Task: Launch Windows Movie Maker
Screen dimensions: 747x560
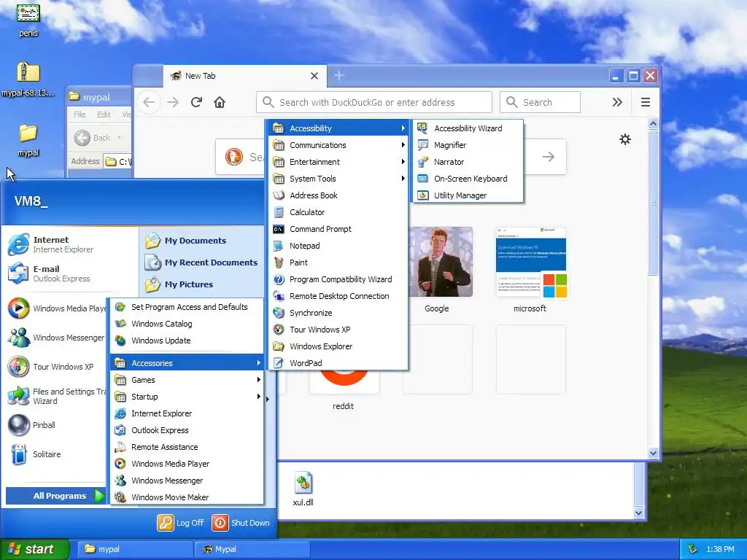Action: (187, 497)
